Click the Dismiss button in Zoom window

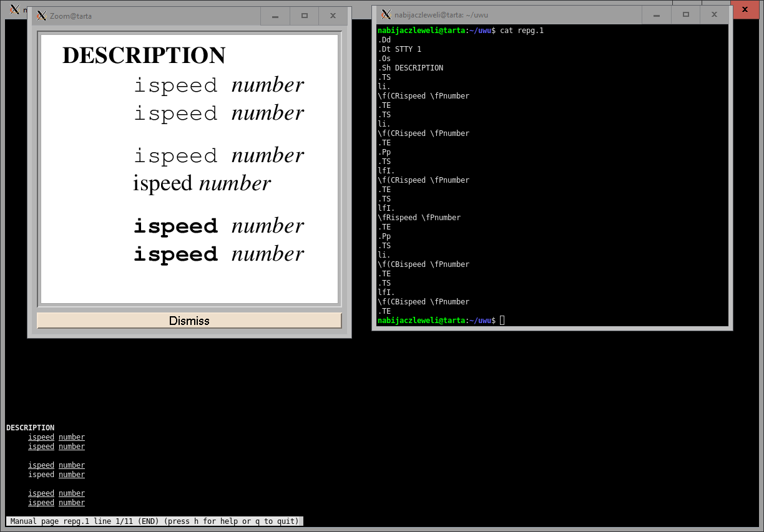[x=189, y=321]
